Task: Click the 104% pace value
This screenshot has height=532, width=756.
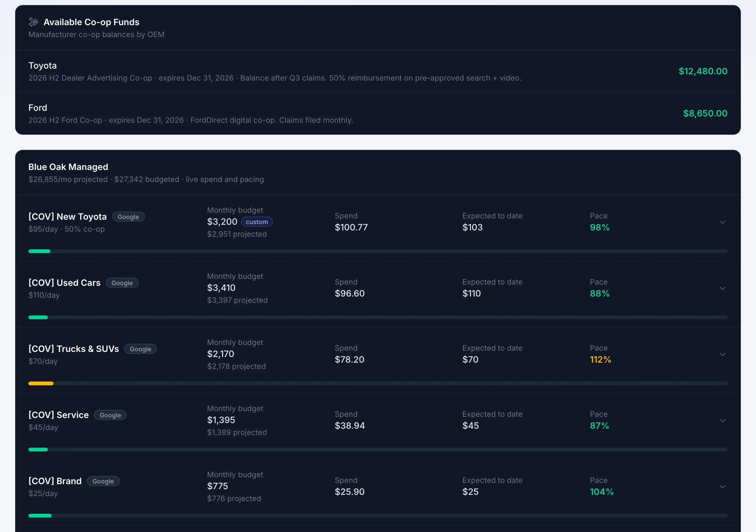Action: click(x=602, y=492)
